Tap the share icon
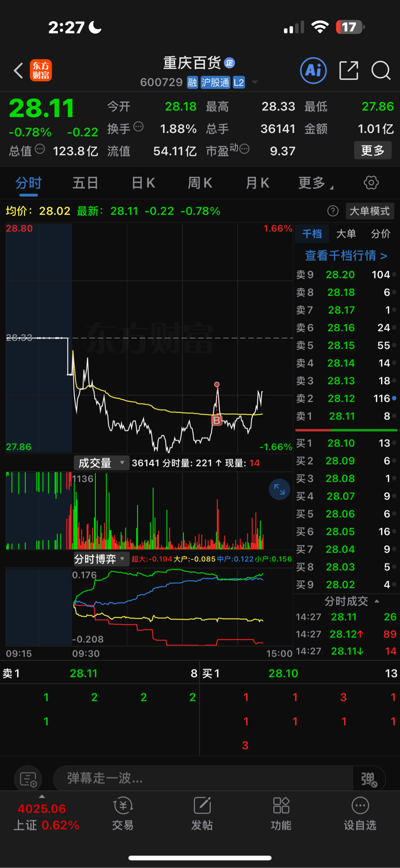Image resolution: width=400 pixels, height=868 pixels. (348, 70)
